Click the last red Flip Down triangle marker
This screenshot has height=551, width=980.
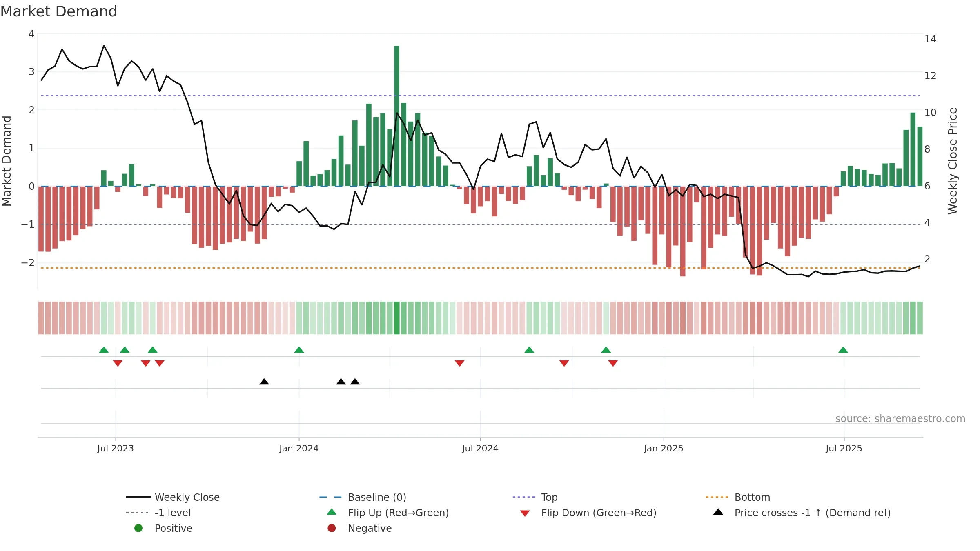(613, 363)
